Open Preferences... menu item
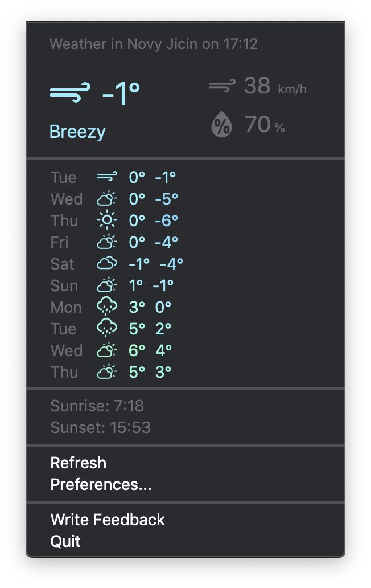 [101, 484]
